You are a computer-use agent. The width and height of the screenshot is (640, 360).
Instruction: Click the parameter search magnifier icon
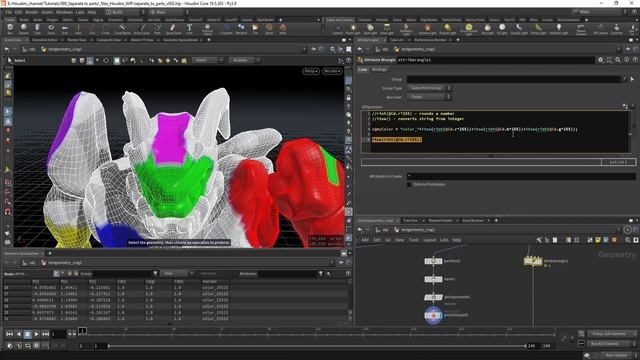coord(618,60)
